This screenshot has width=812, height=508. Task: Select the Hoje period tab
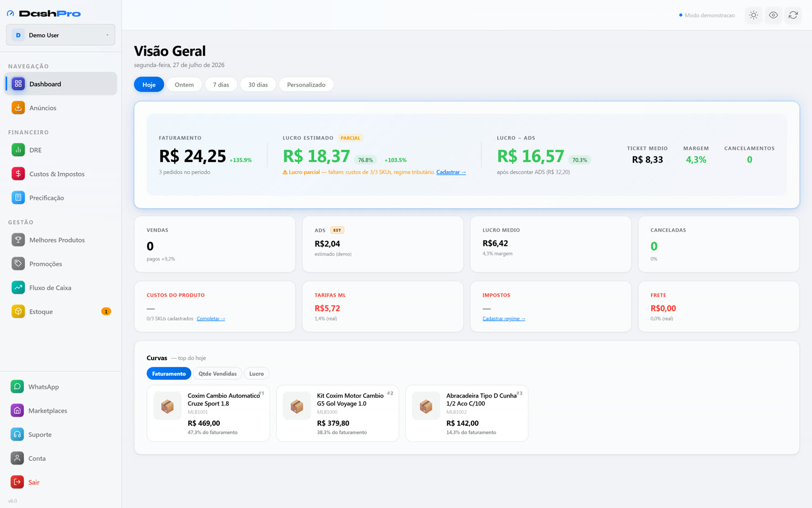149,84
